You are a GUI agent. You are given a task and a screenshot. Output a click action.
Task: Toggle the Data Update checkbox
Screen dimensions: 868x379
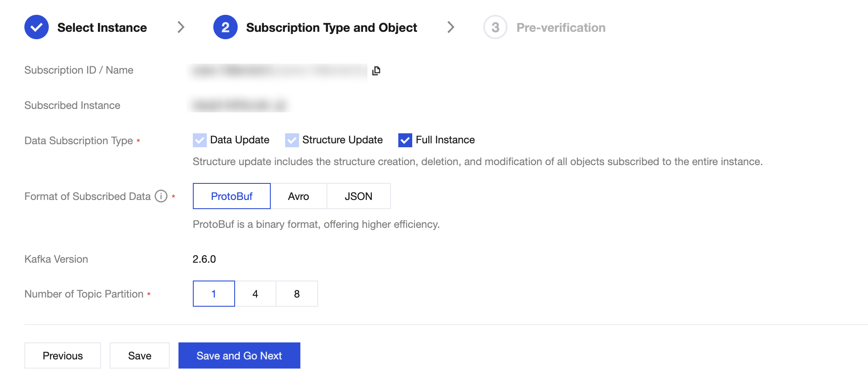coord(200,140)
